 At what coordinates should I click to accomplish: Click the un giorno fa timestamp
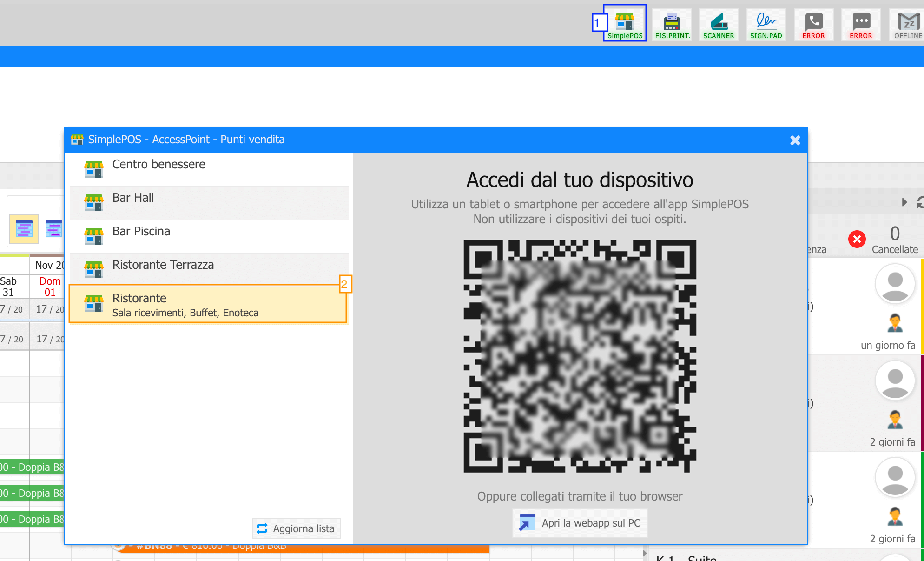tap(888, 345)
